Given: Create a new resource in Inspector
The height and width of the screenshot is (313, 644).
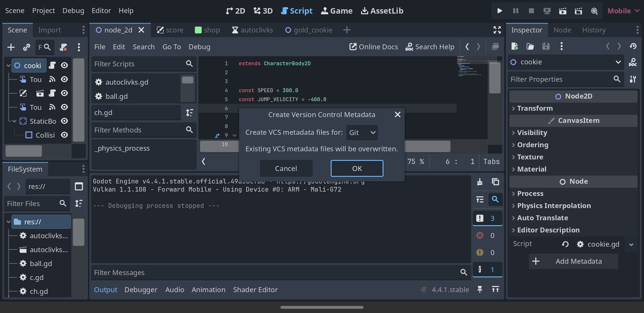Looking at the screenshot, I should (515, 46).
